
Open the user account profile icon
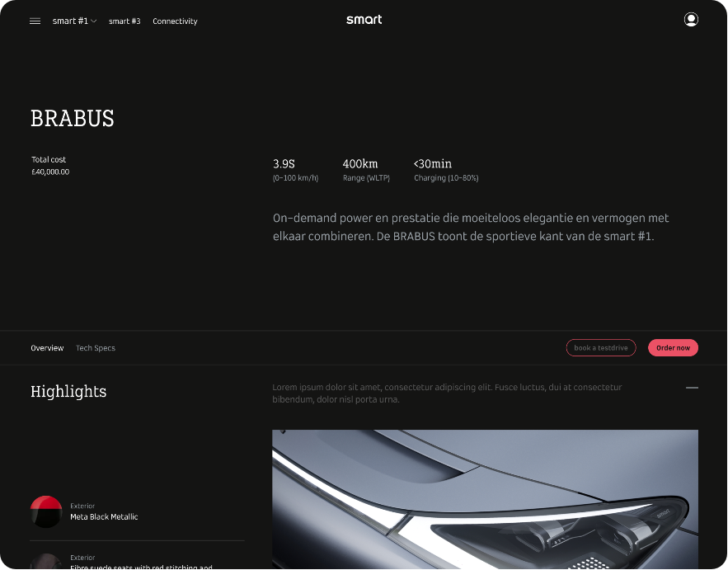coord(691,20)
